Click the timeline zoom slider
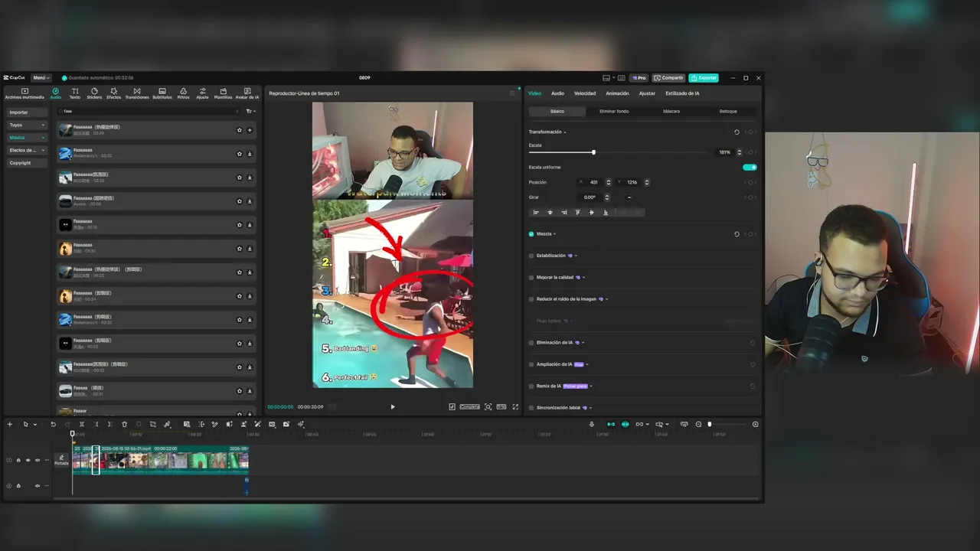The height and width of the screenshot is (551, 980). (x=727, y=424)
